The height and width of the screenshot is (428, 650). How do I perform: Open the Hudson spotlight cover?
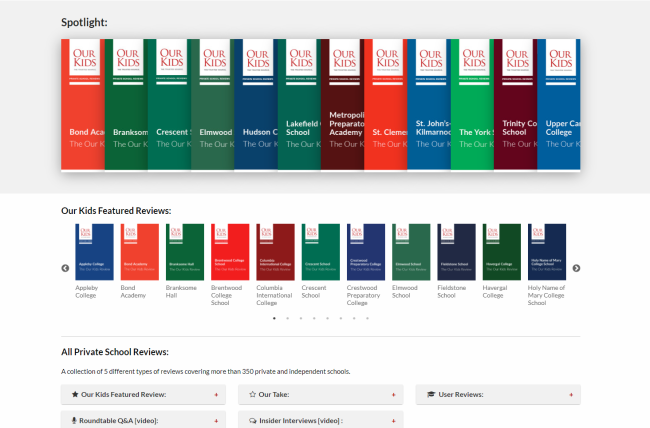(x=256, y=105)
